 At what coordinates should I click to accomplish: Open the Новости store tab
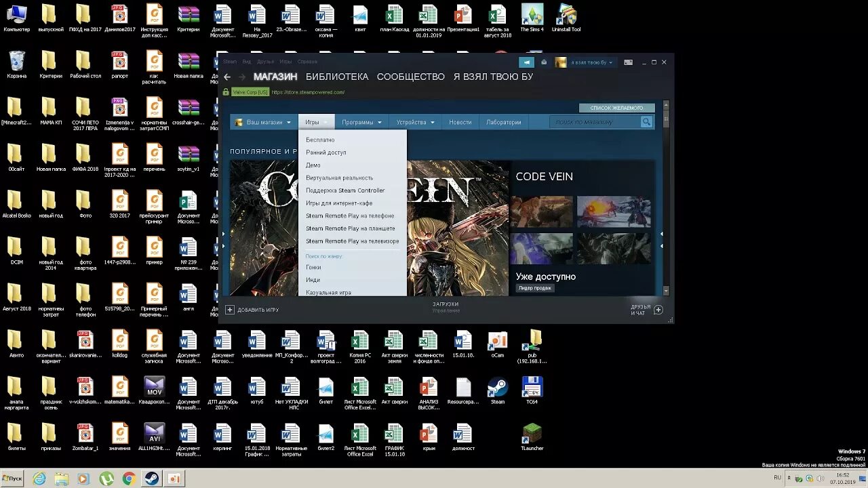460,122
